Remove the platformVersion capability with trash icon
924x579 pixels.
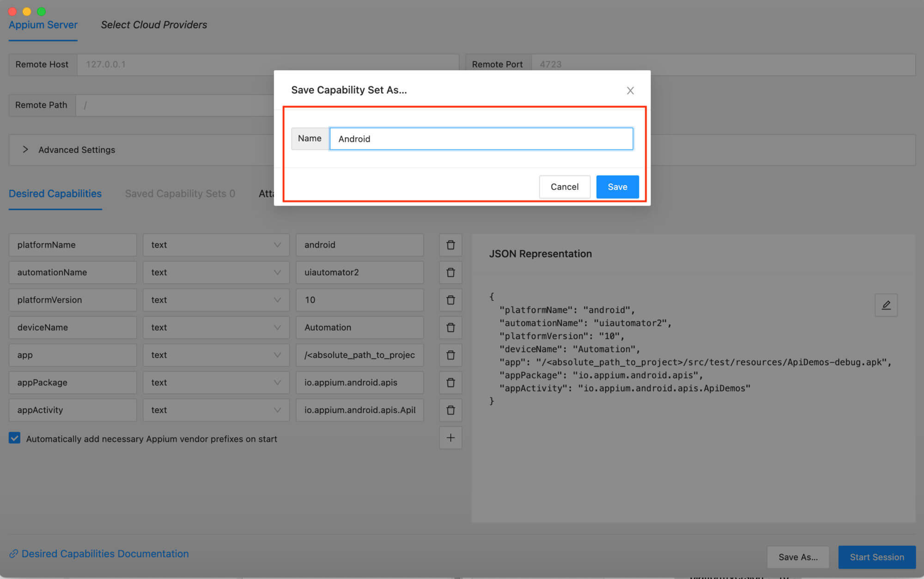[450, 300]
